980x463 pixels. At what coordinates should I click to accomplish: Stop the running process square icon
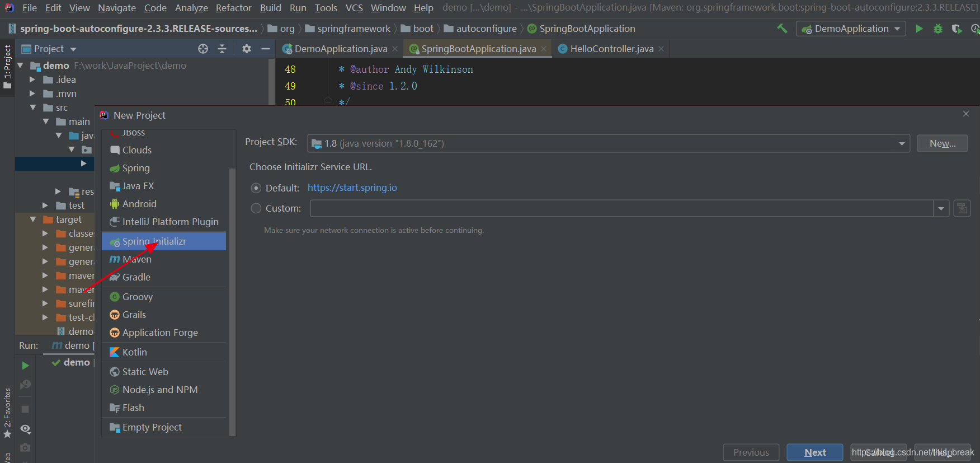pos(25,409)
